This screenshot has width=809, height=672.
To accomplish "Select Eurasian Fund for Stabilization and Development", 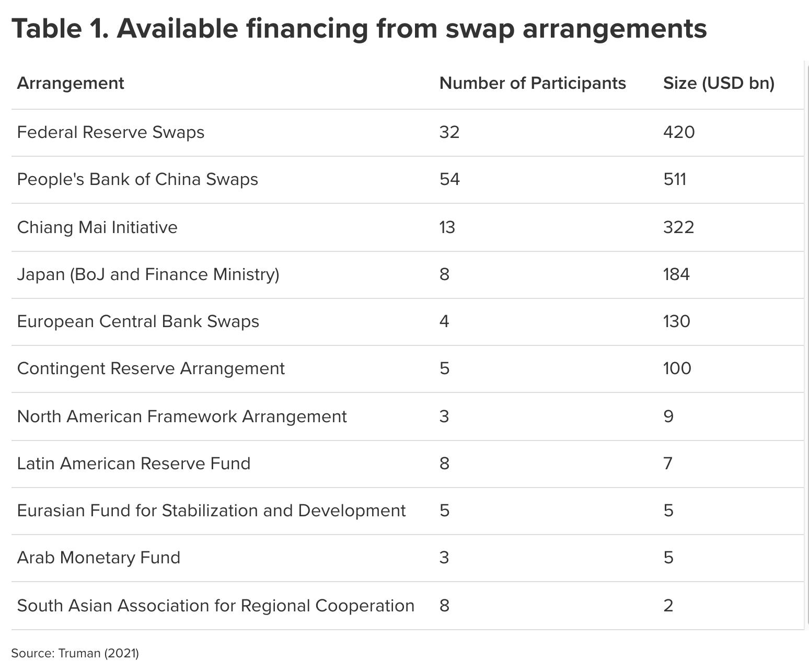I will [211, 511].
